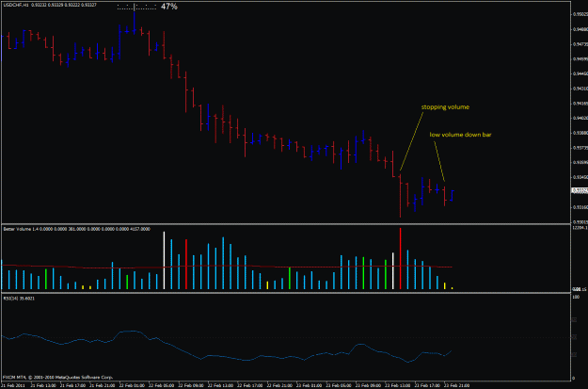Click the FXCM MT4 MetaQuotes copyright text
Viewport: 588px width, 389px height.
click(x=57, y=377)
